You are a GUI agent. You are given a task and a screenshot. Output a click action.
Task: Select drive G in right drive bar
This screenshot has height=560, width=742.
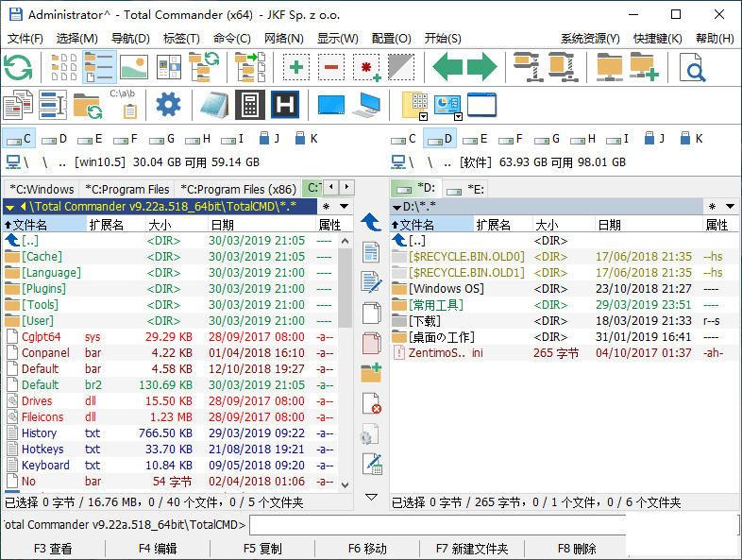coord(547,139)
